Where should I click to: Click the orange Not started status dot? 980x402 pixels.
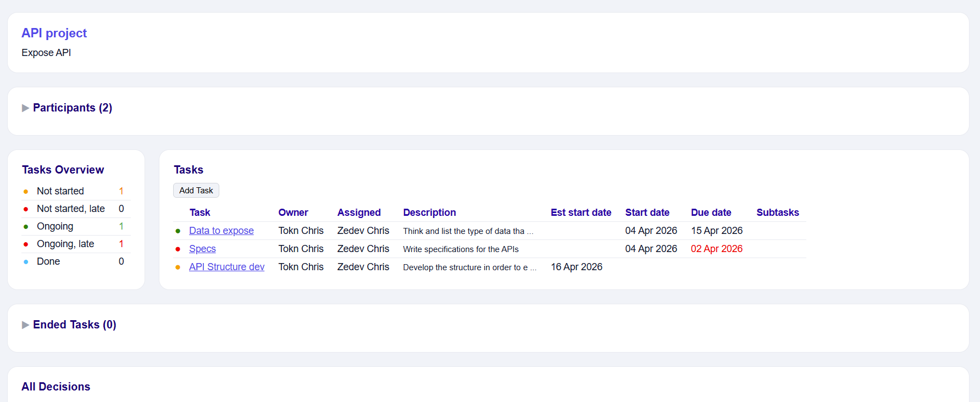[26, 192]
